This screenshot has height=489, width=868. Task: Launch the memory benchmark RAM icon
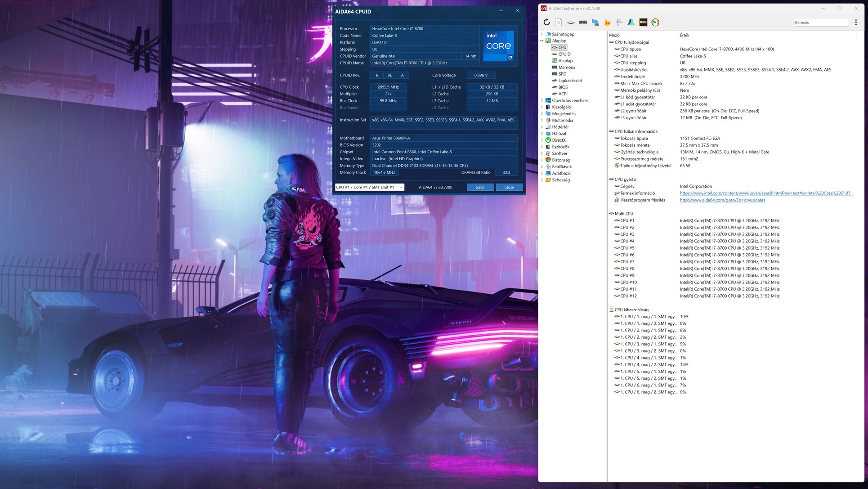coord(583,22)
